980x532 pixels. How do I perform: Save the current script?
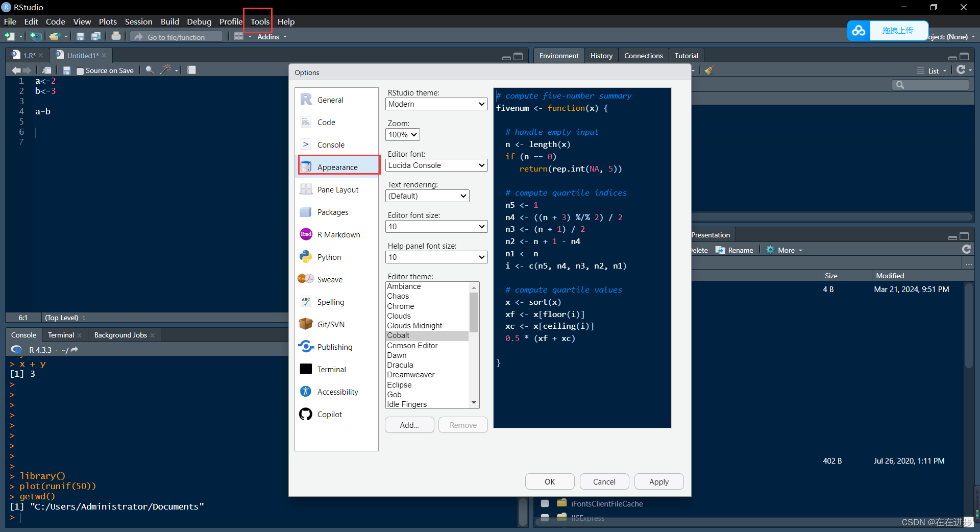80,36
